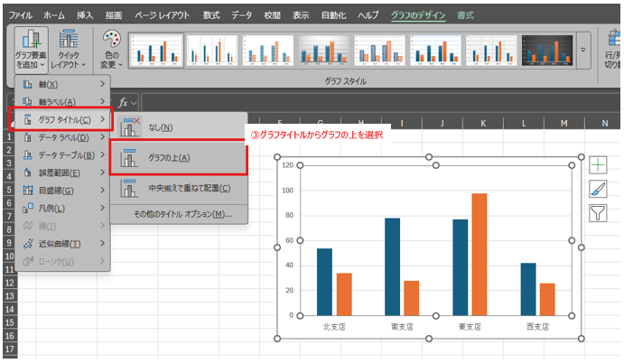This screenshot has width=624, height=364.
Task: Select 中央揃えで重ねて配置 overlay title option
Action: point(177,189)
